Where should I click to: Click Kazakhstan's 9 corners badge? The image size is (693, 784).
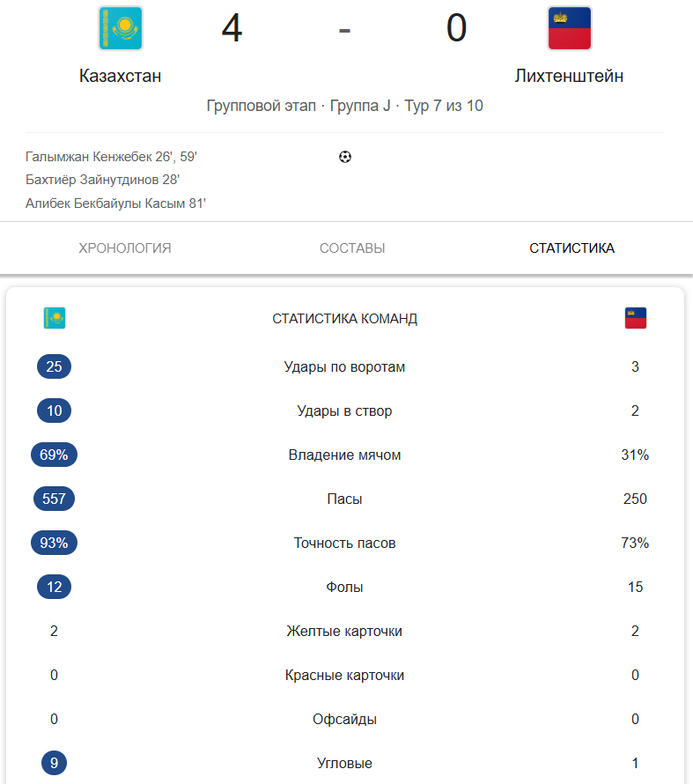(x=54, y=763)
